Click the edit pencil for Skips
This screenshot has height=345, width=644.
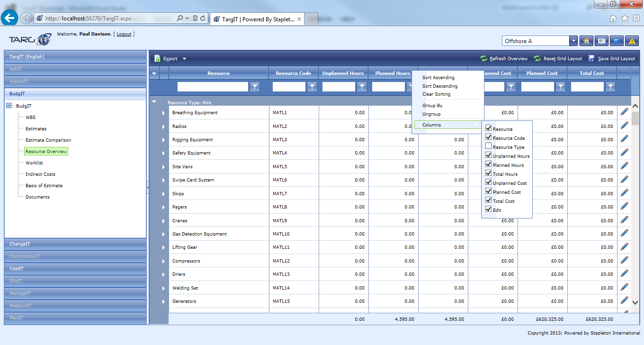625,193
